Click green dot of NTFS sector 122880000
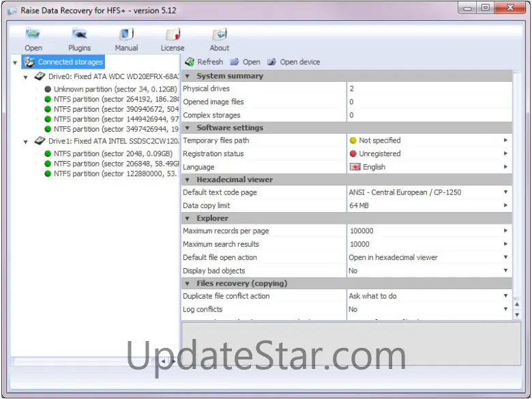This screenshot has width=532, height=399. click(x=48, y=174)
